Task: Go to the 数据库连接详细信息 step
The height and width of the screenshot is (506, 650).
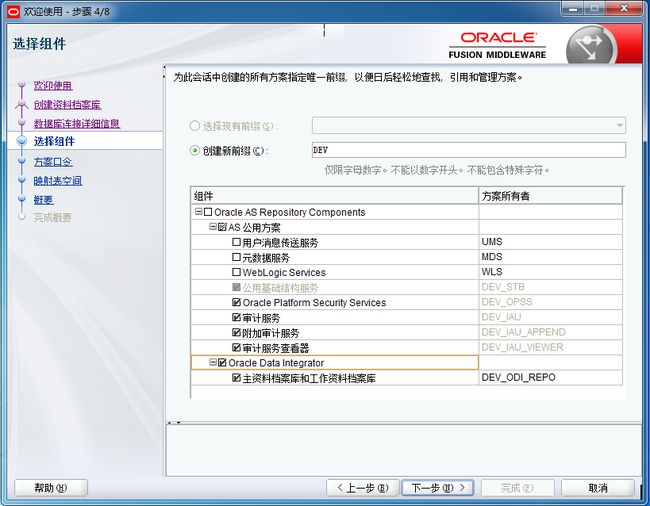Action: pos(77,123)
